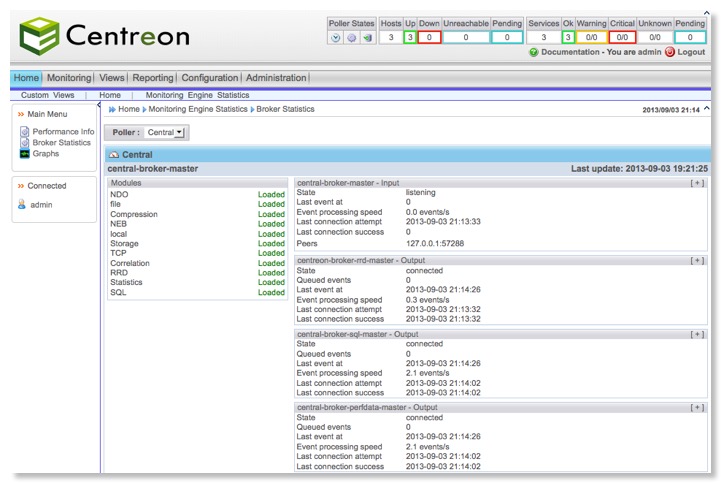The height and width of the screenshot is (483, 721).
Task: Click the third Poller States activity icon
Action: point(367,38)
